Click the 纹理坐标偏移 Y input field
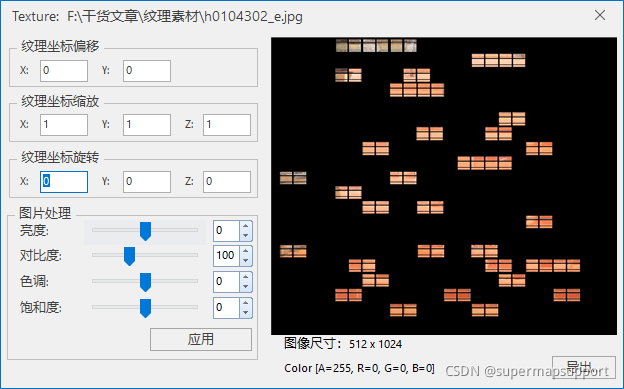This screenshot has height=389, width=624. click(x=147, y=71)
